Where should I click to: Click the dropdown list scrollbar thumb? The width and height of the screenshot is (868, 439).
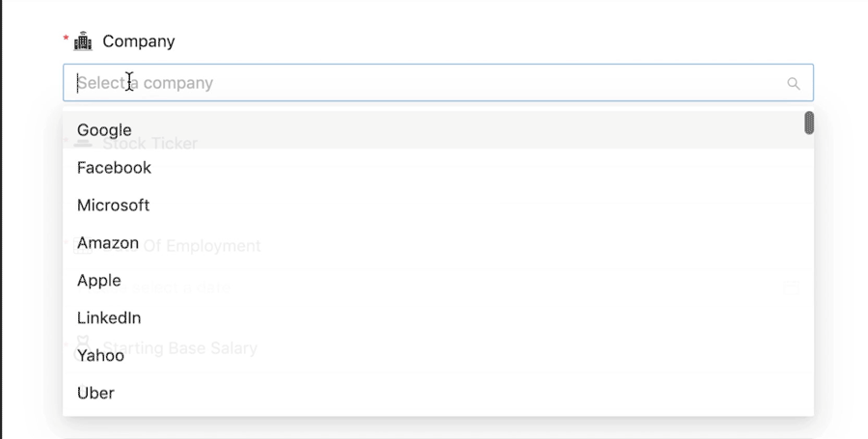[x=808, y=123]
